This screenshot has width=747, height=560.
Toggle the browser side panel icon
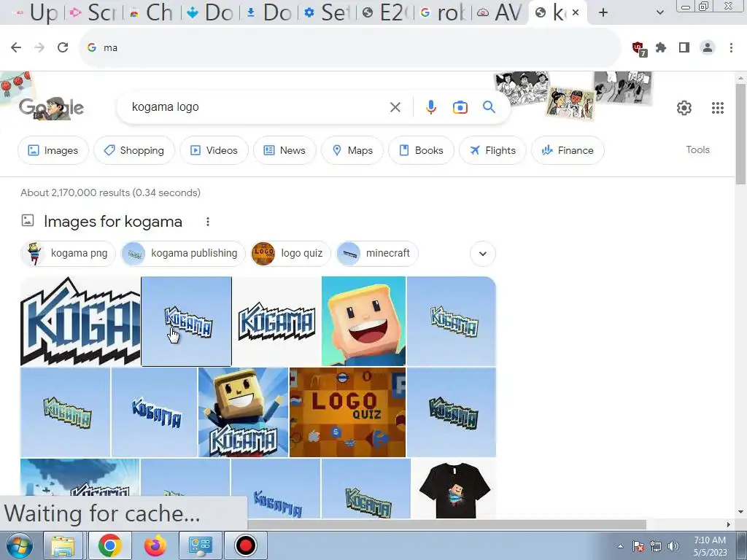(x=684, y=47)
